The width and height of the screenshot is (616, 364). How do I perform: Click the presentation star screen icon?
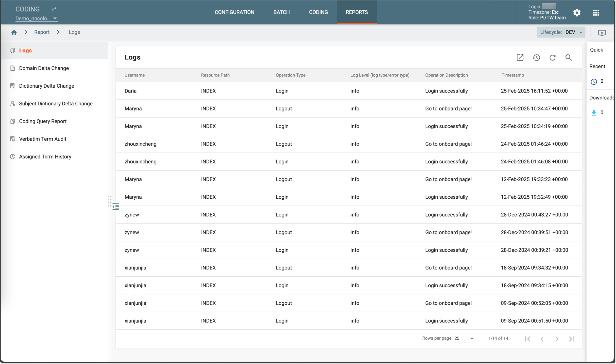click(602, 32)
